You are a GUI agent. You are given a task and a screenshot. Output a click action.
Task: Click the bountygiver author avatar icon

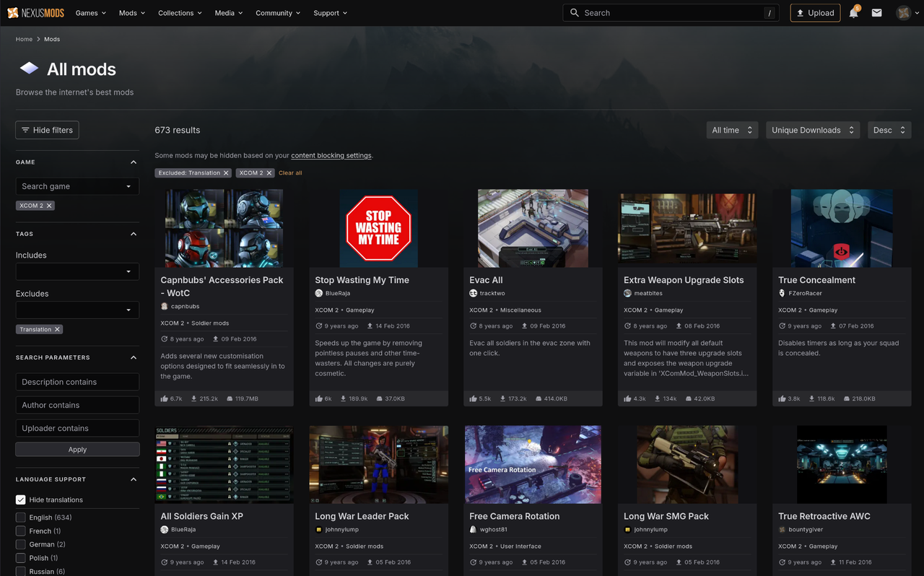[783, 529]
